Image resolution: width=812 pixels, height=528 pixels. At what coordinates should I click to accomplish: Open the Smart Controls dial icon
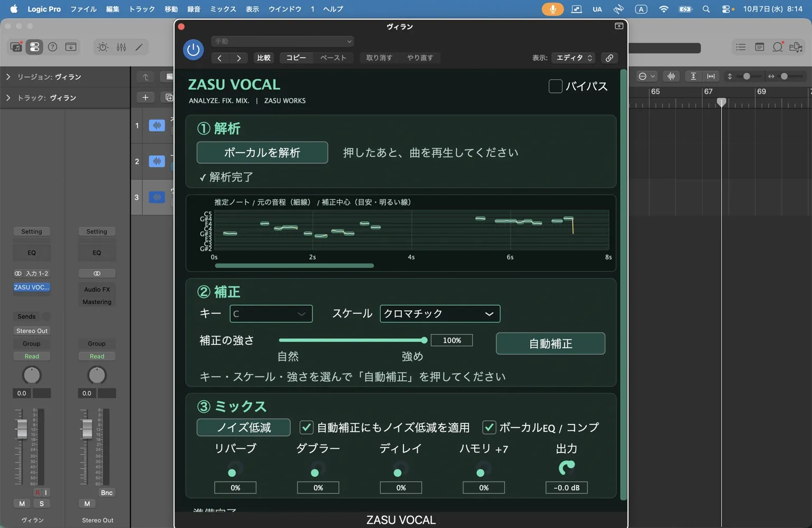(103, 47)
